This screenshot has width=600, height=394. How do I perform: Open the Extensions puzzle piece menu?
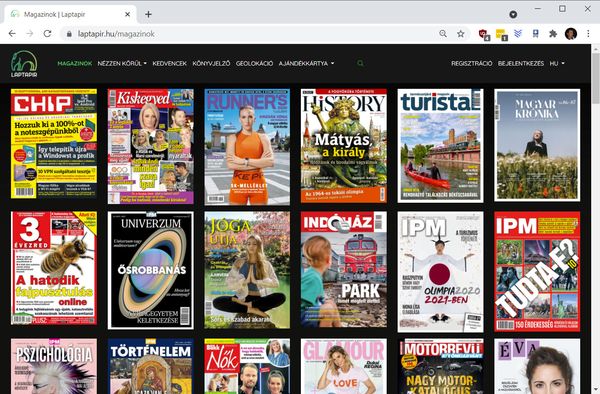coord(553,34)
